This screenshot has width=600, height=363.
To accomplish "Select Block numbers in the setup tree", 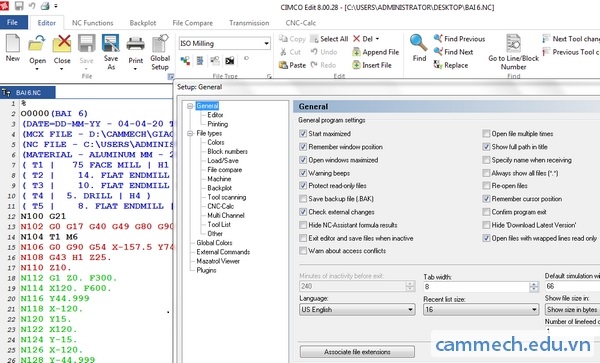I will click(x=227, y=151).
